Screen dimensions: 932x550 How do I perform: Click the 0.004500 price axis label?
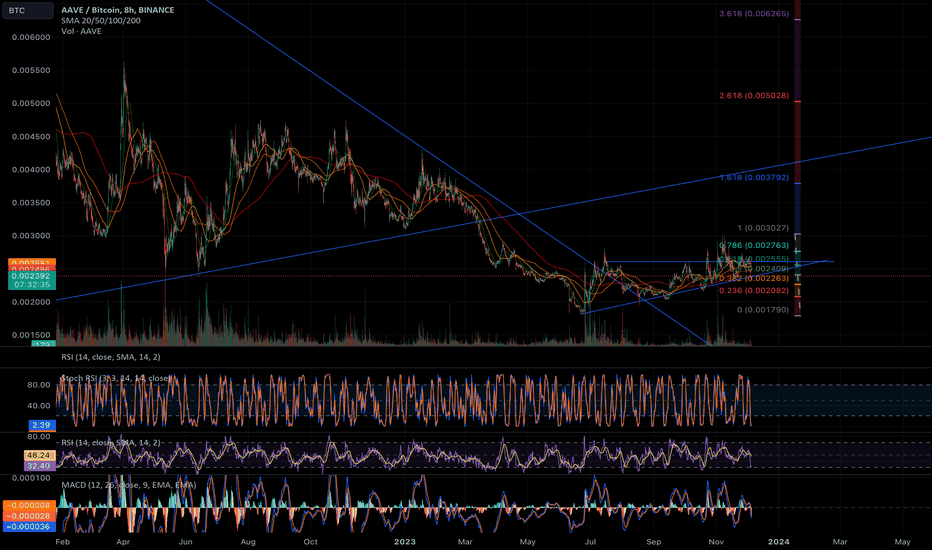pos(31,137)
